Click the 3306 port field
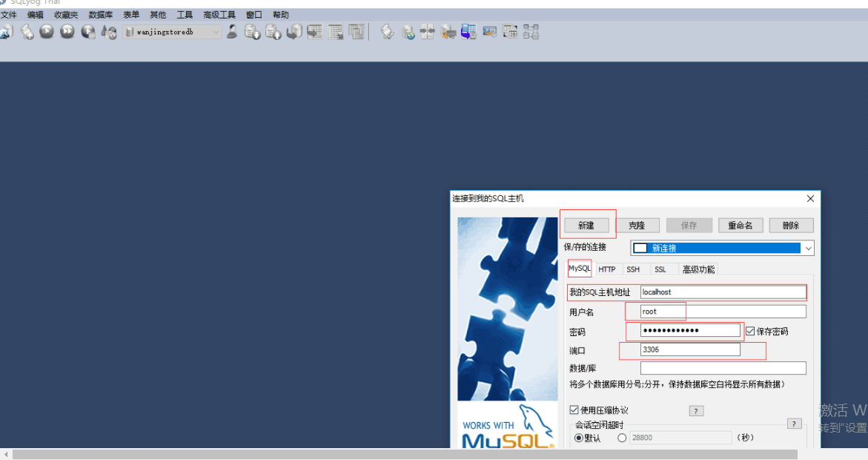The image size is (868, 460). click(690, 349)
